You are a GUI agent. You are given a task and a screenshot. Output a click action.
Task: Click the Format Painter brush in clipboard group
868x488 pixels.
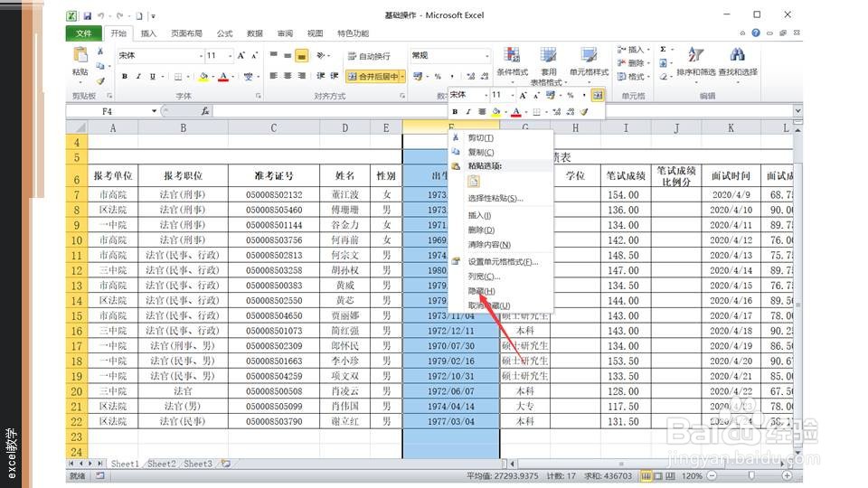[x=100, y=80]
